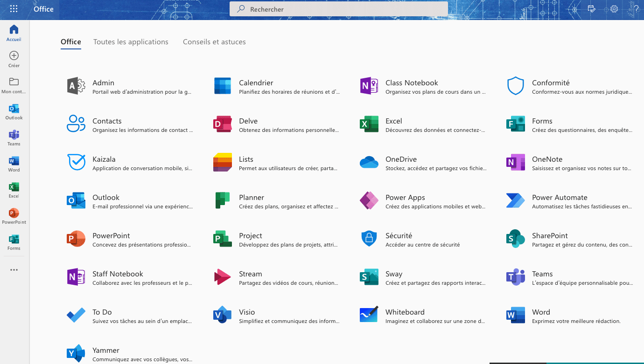
Task: Click the Stream app icon
Action: (223, 277)
